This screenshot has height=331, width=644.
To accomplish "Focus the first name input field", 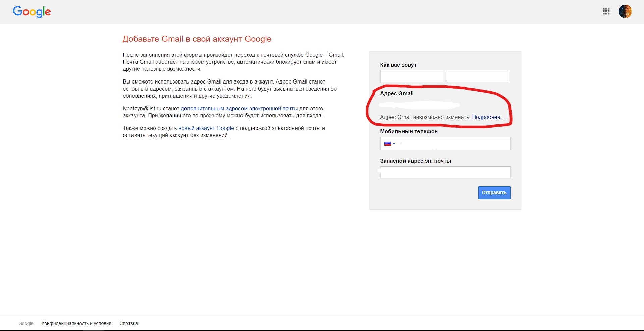I will (x=412, y=76).
